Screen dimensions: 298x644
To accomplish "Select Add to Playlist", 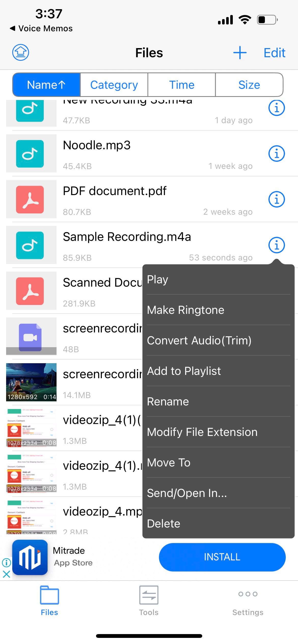I will click(219, 371).
